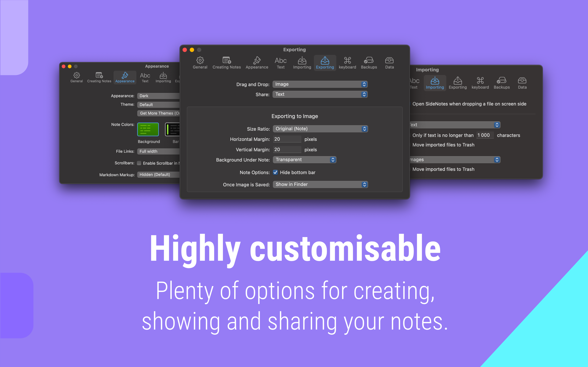
Task: Open the Drag and Drop Image dropdown
Action: (320, 84)
